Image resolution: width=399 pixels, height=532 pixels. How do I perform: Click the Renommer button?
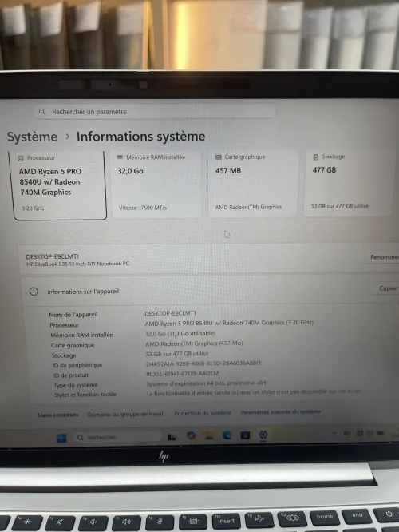point(384,257)
